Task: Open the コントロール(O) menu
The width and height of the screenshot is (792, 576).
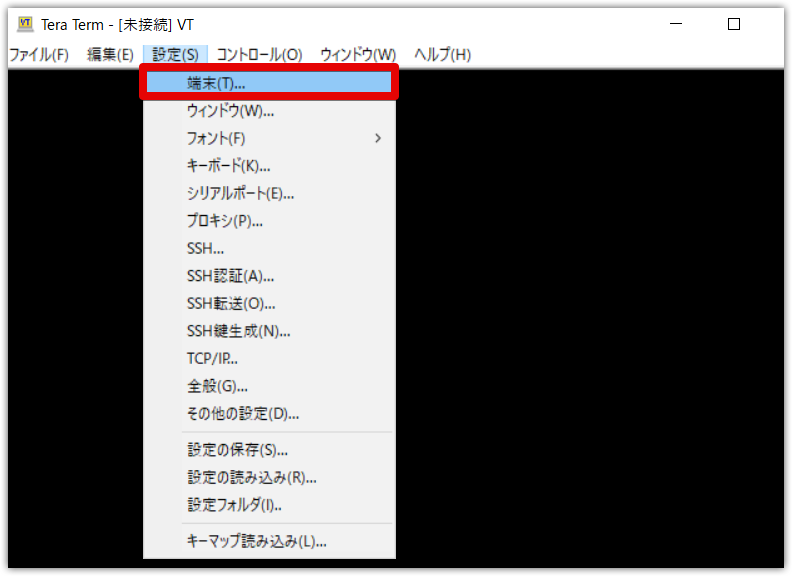Action: click(259, 54)
